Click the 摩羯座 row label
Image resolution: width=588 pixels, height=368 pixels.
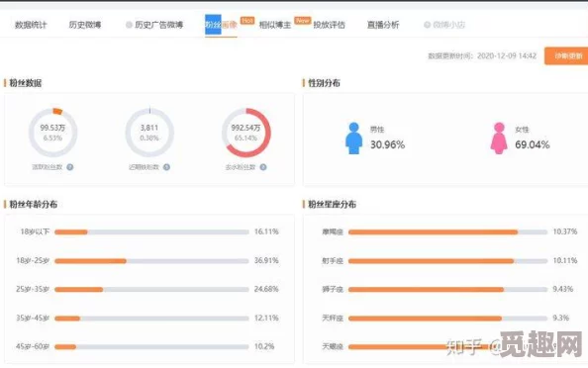(333, 231)
